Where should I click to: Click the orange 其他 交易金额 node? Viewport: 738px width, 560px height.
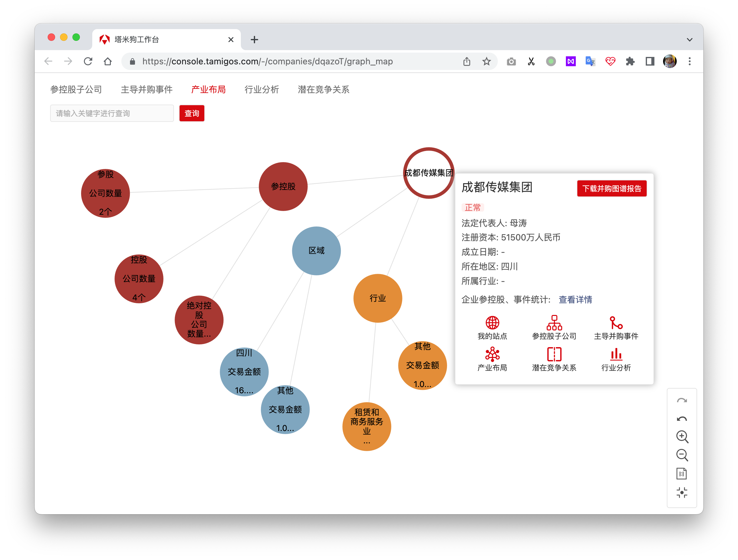click(422, 366)
